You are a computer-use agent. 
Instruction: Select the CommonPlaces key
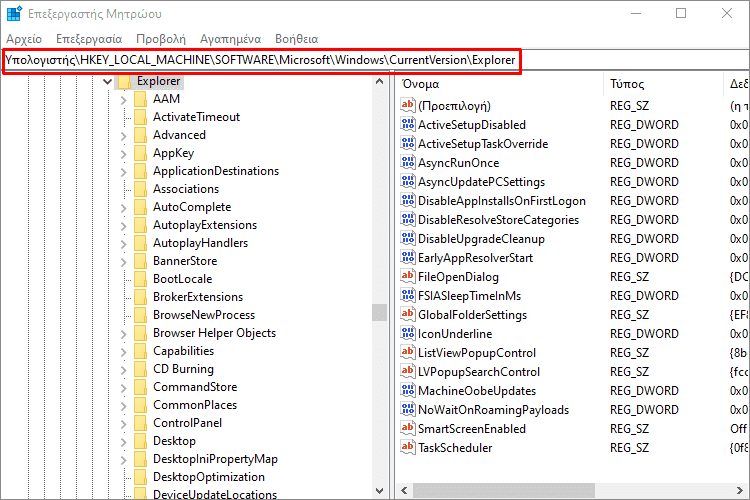(x=195, y=405)
